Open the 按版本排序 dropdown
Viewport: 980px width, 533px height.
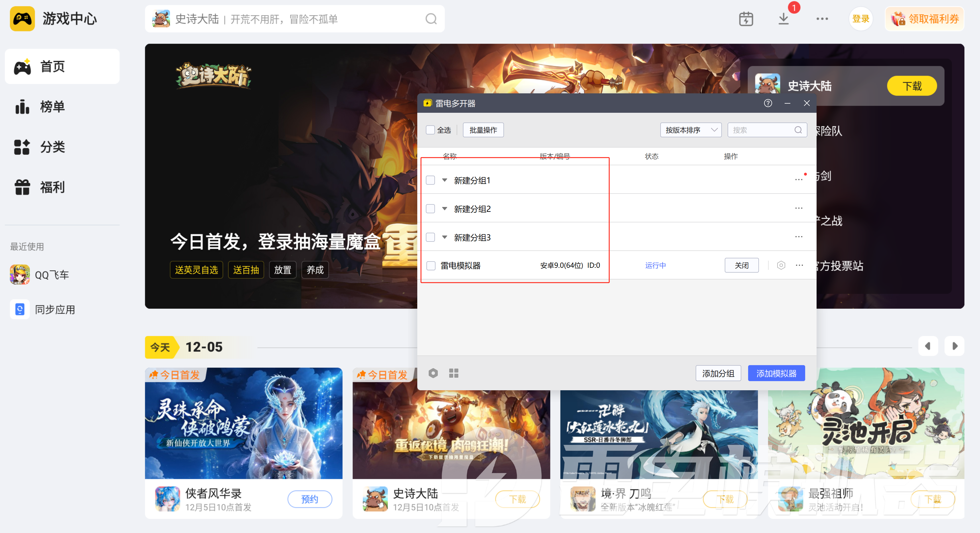[691, 130]
